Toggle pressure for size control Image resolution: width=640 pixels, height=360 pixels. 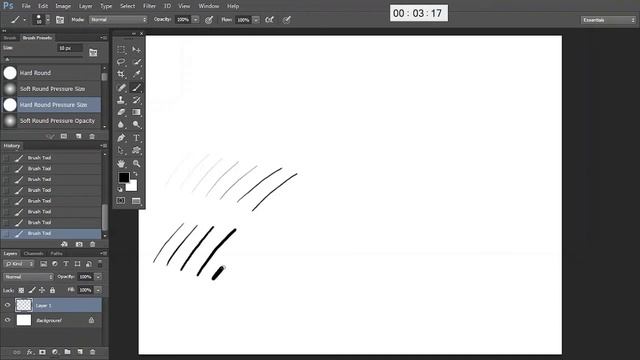[287, 20]
